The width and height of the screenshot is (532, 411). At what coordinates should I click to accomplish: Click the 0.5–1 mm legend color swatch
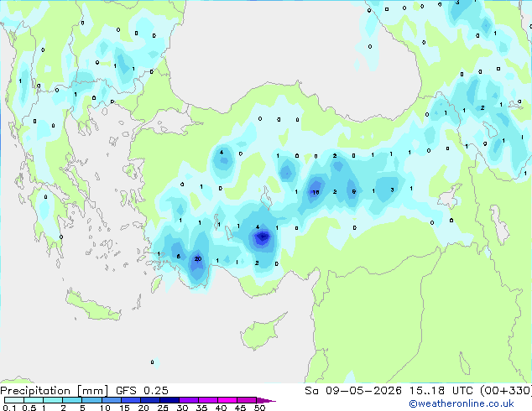point(34,400)
